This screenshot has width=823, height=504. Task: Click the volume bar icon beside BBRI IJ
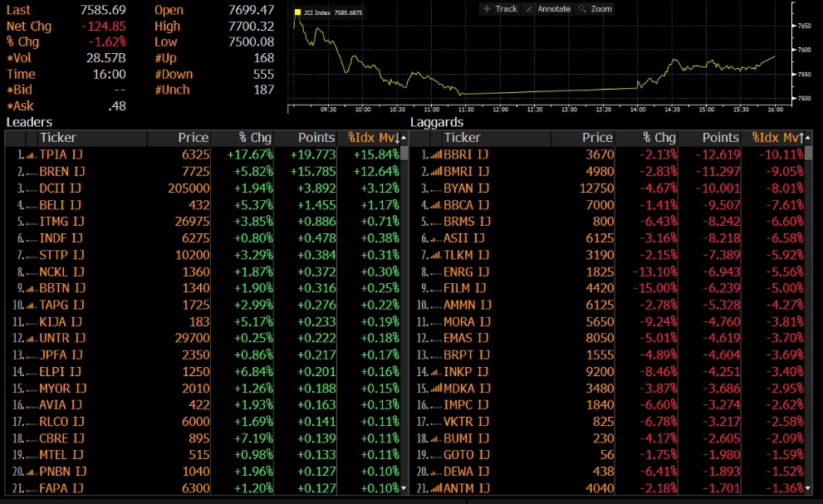tap(435, 154)
